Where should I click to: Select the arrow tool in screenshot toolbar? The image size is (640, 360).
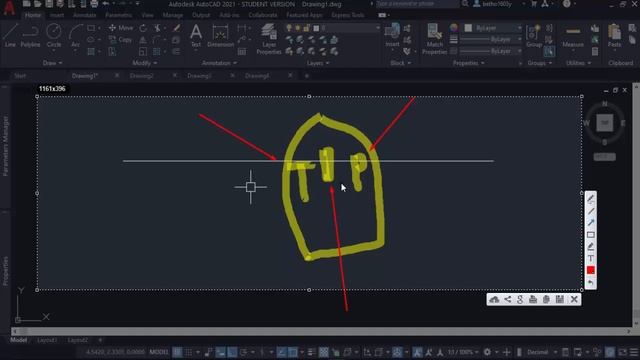tap(591, 222)
